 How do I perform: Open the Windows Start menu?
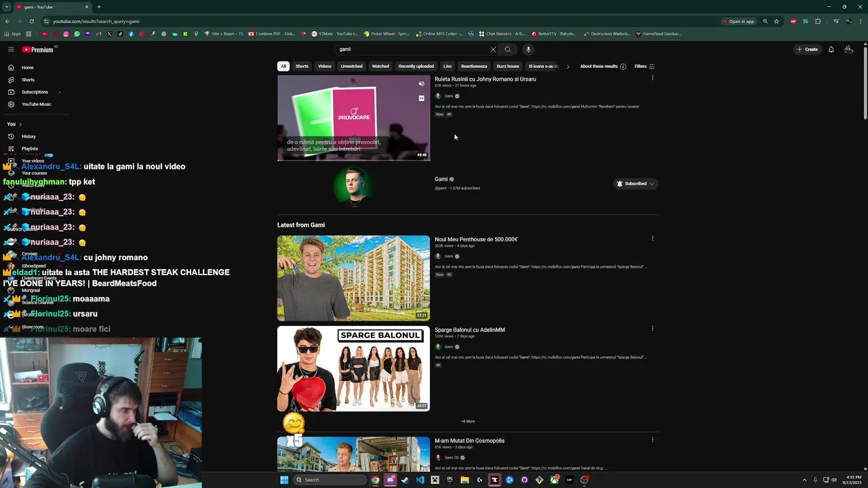pyautogui.click(x=284, y=480)
